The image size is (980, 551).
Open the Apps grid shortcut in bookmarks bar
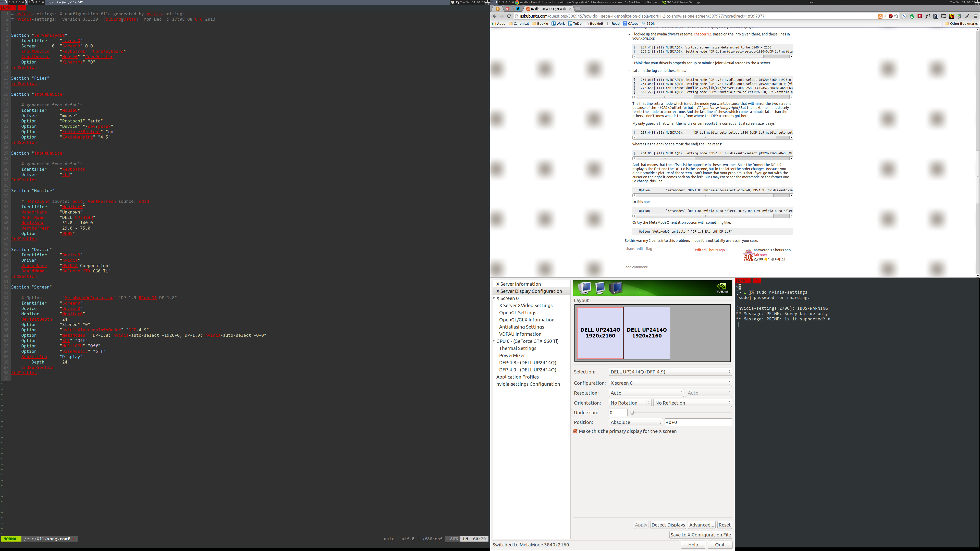click(498, 23)
